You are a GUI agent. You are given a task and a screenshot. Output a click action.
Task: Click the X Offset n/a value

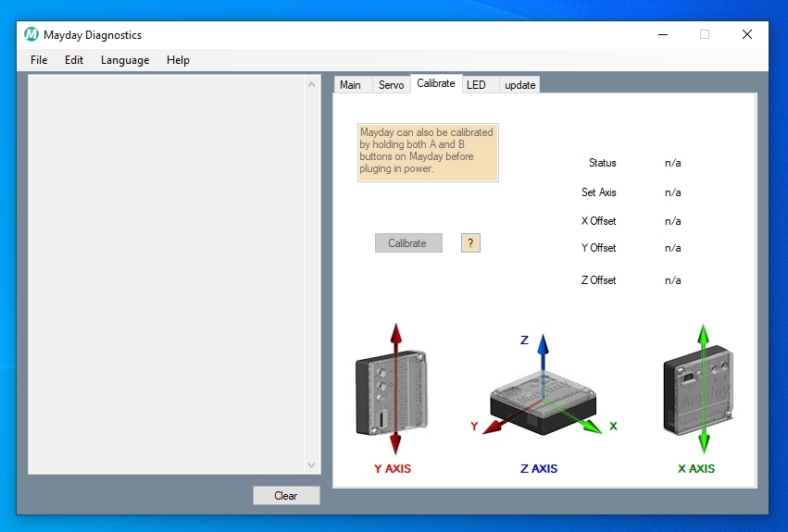[673, 221]
